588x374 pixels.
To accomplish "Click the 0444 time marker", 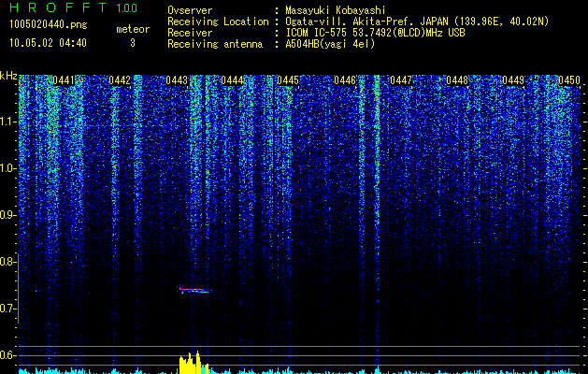I will click(232, 80).
